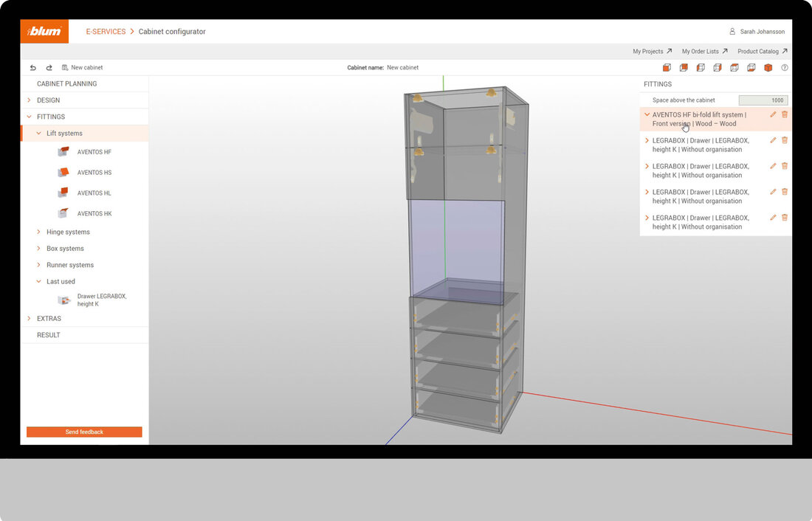This screenshot has height=521, width=812.
Task: Go to E-SERVICES breadcrumb
Action: click(106, 32)
